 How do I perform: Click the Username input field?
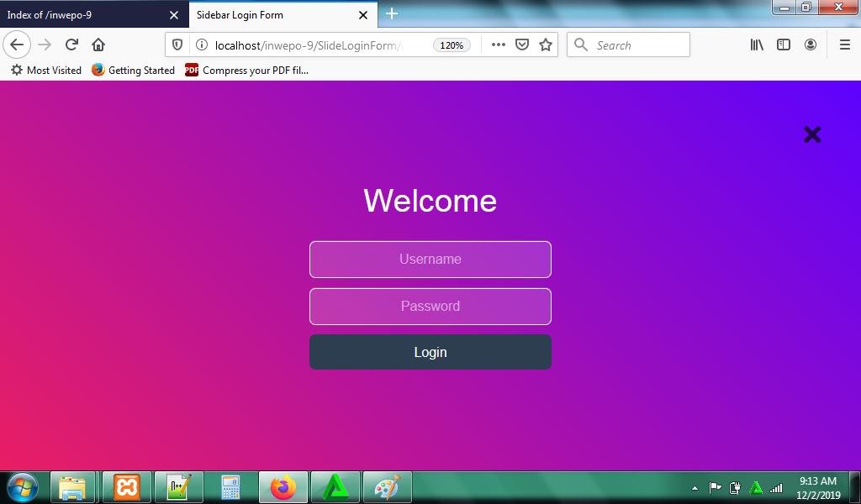(430, 260)
